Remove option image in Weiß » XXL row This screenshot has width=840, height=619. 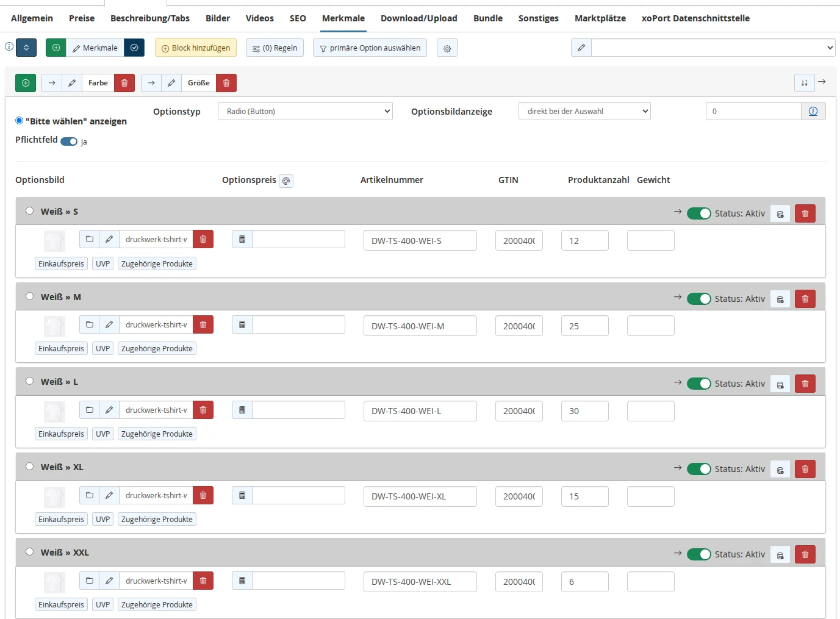[203, 581]
